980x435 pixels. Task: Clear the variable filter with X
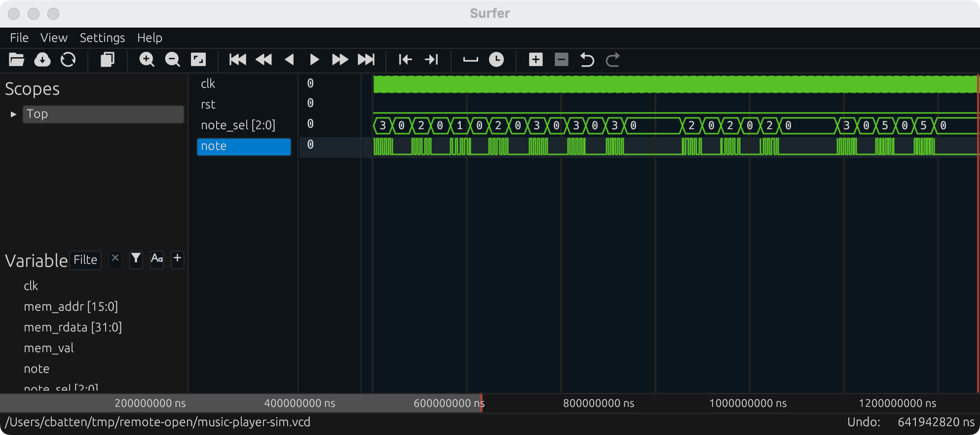coord(115,258)
